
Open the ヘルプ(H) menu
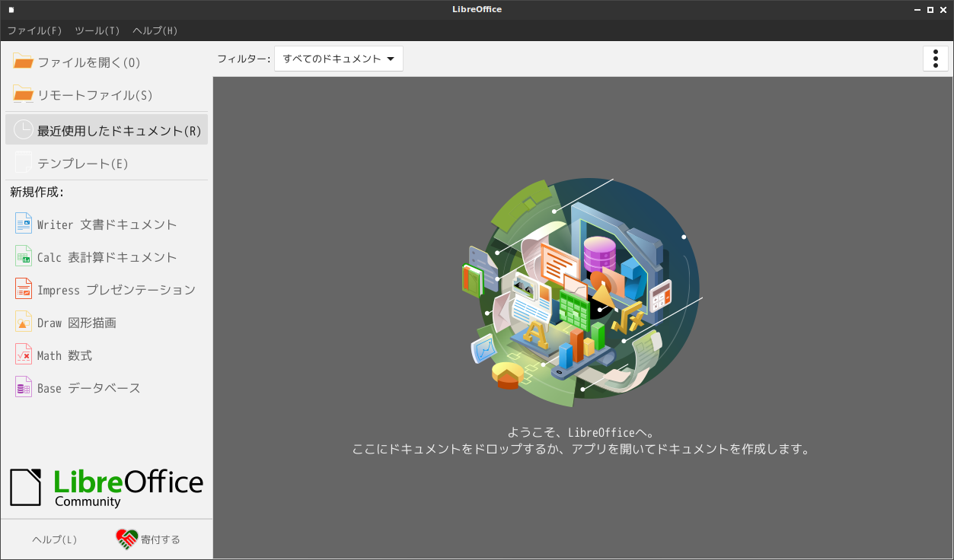pyautogui.click(x=155, y=30)
